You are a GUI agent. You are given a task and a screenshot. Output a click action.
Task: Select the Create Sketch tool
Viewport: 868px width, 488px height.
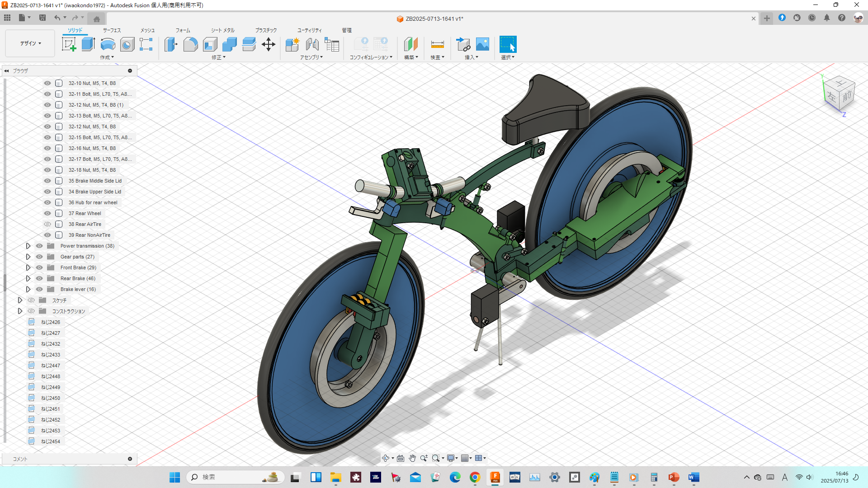[69, 44]
